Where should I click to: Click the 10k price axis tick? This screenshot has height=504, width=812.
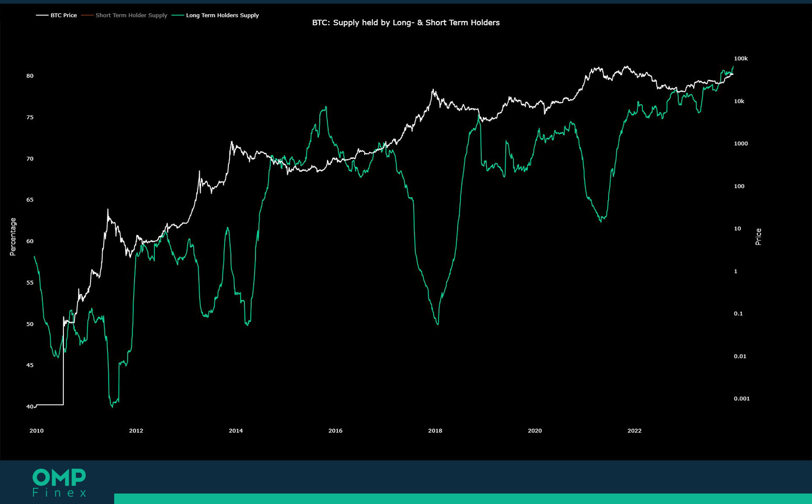[x=739, y=101]
